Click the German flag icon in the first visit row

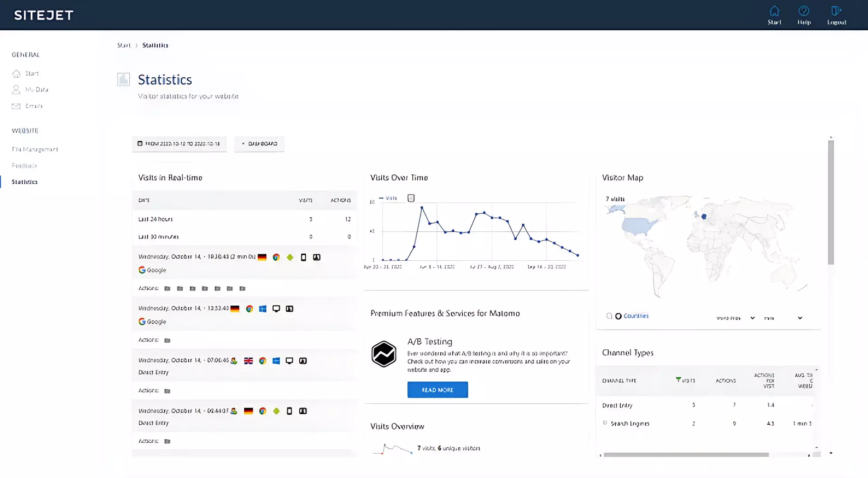(263, 257)
